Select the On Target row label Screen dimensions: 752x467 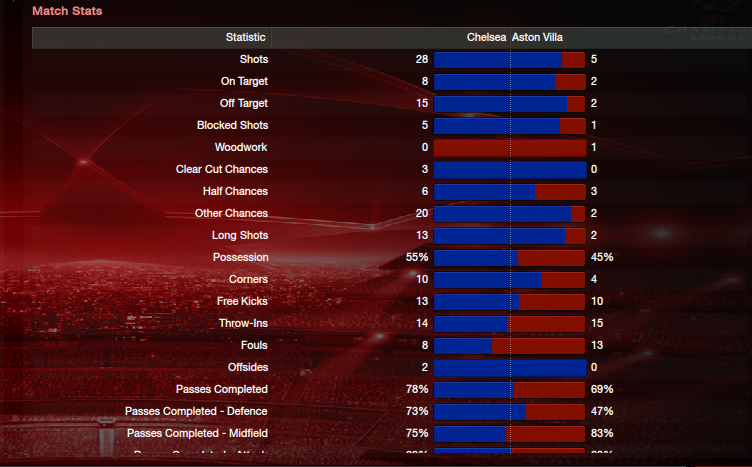pos(244,82)
